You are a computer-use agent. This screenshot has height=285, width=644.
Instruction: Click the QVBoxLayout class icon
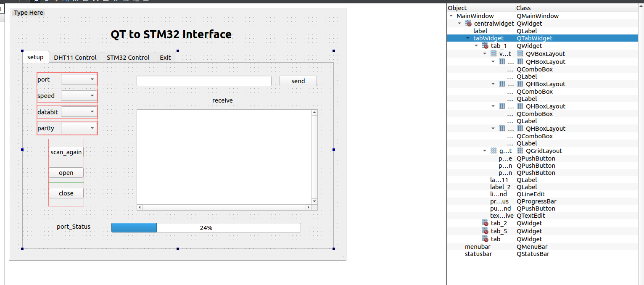(x=520, y=54)
